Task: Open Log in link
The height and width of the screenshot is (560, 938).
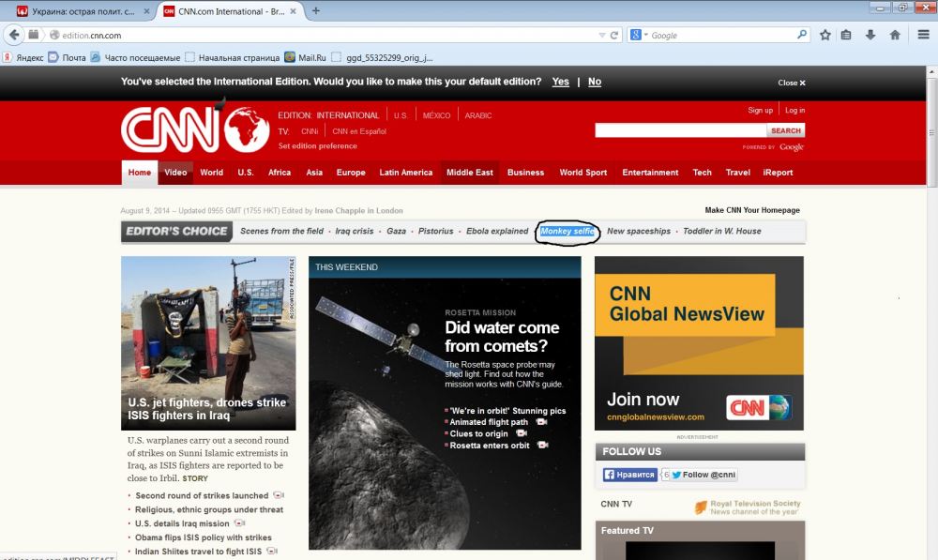Action: tap(795, 110)
